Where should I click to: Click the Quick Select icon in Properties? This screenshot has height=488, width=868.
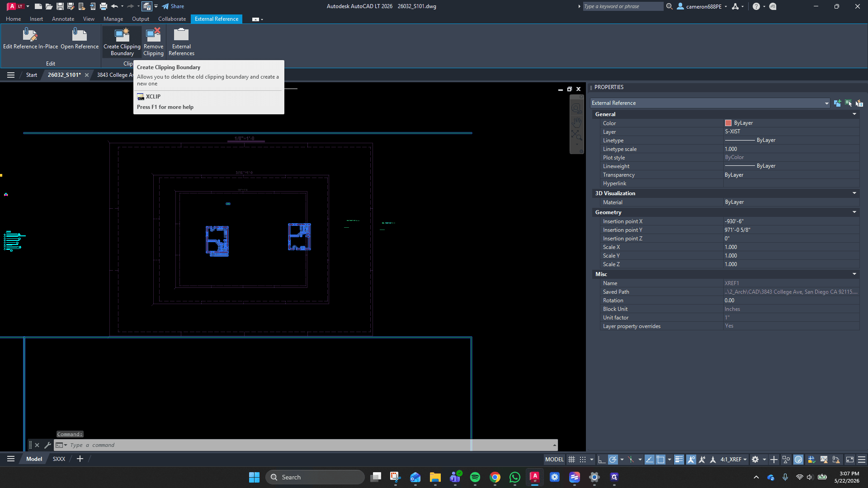click(x=859, y=103)
